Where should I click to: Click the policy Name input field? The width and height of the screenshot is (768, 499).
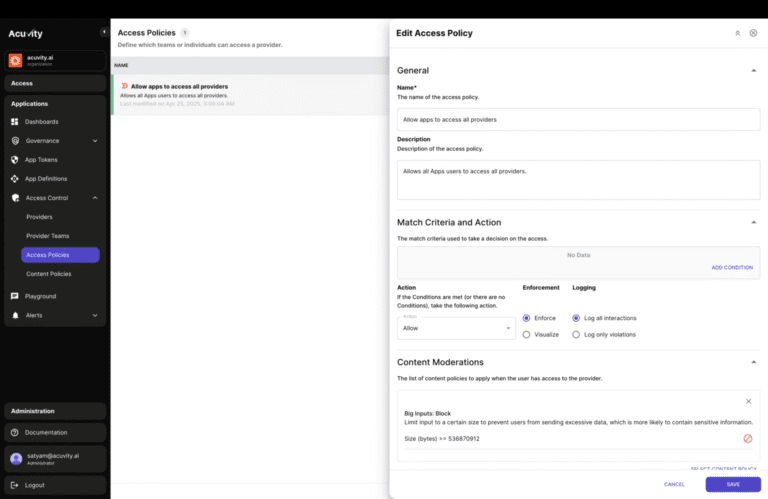[x=578, y=119]
